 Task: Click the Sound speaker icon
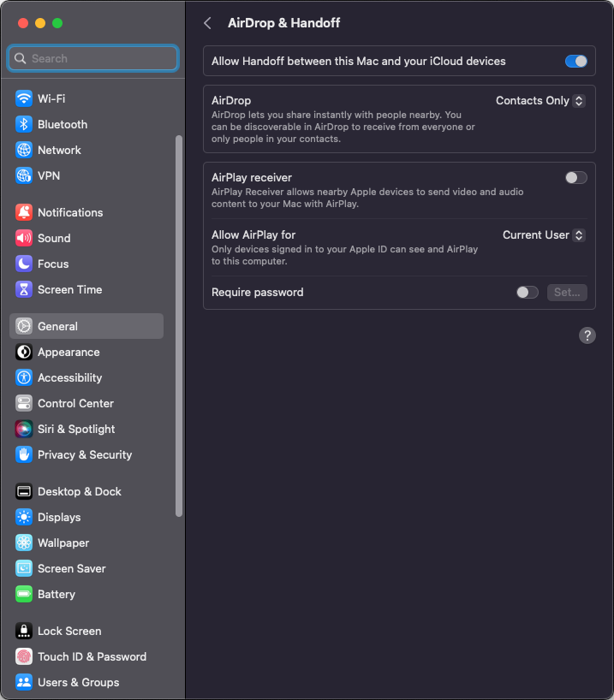click(x=24, y=238)
